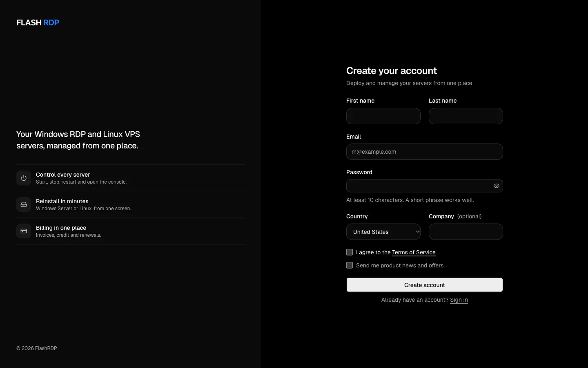The height and width of the screenshot is (368, 588).
Task: Click the power icon beside Control every server
Action: (24, 178)
